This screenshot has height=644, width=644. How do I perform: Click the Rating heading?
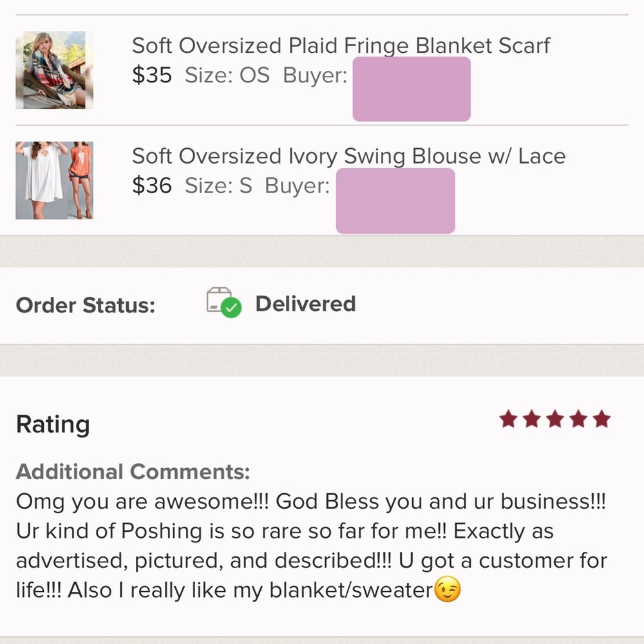tap(53, 424)
